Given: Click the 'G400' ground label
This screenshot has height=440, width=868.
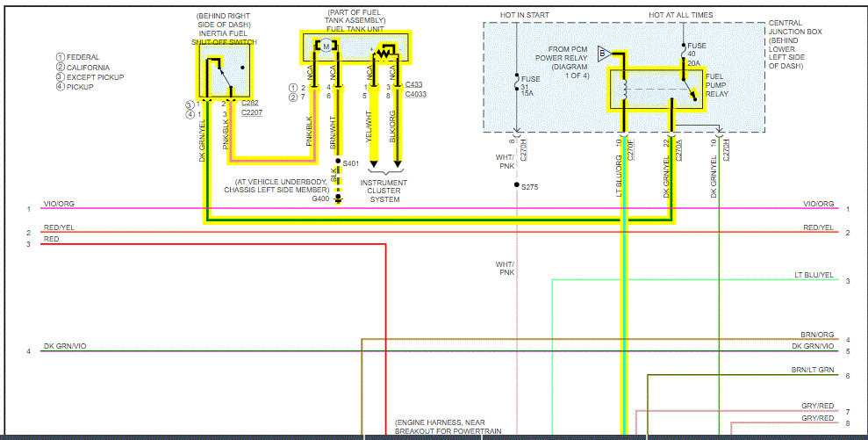Looking at the screenshot, I should click(x=319, y=198).
